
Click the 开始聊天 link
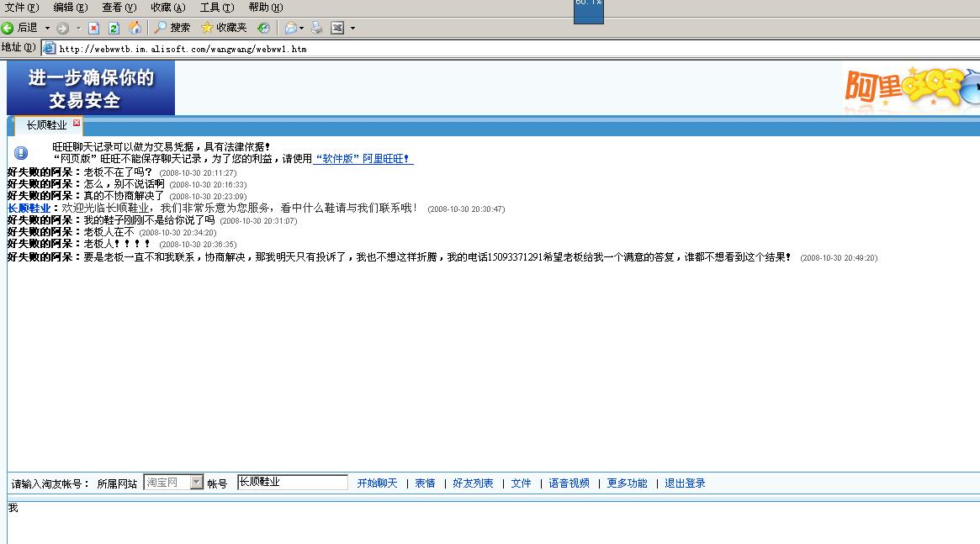point(378,483)
